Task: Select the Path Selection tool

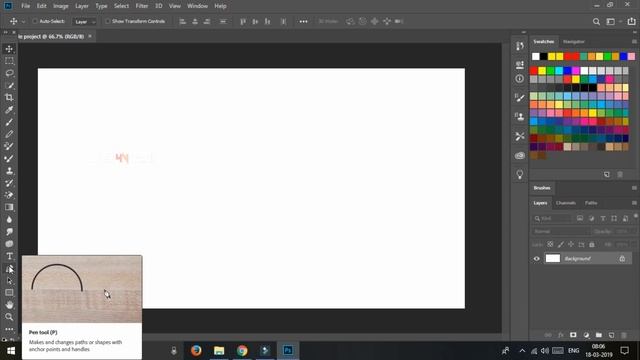Action: pos(9,281)
